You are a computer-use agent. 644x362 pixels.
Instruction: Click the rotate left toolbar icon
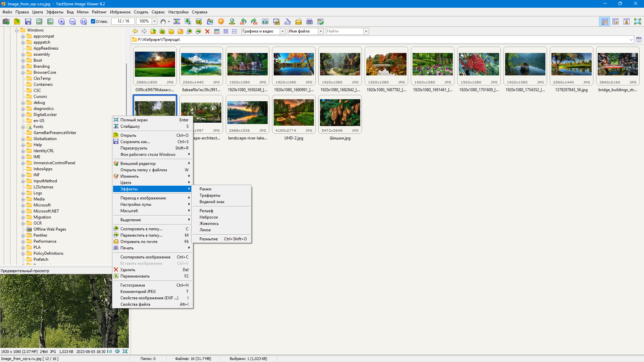click(243, 21)
